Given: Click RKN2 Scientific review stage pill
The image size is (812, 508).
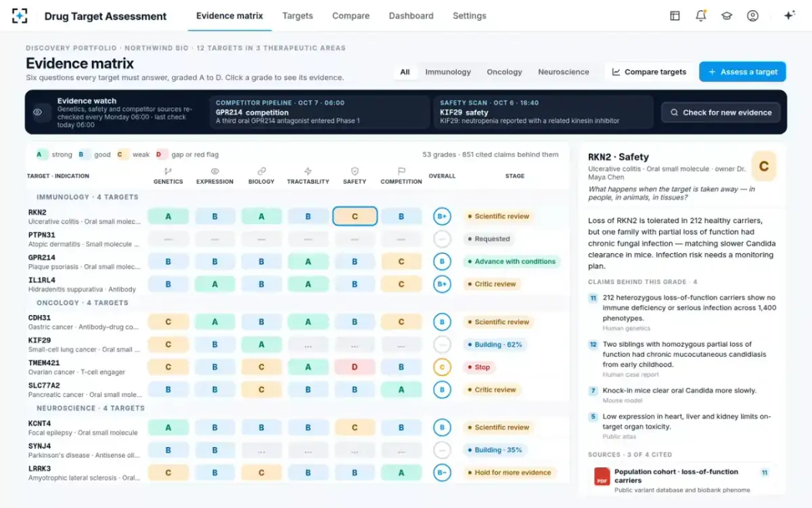Looking at the screenshot, I should pos(499,217).
